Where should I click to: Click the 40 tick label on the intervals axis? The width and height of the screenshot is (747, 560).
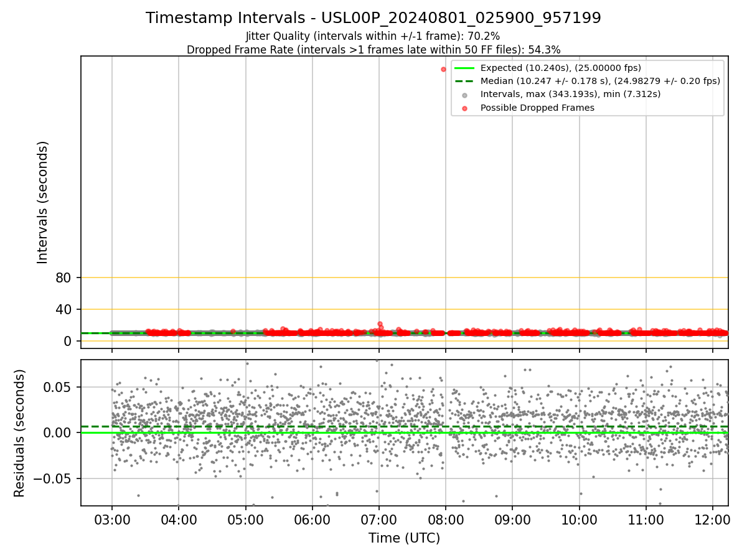(63, 309)
